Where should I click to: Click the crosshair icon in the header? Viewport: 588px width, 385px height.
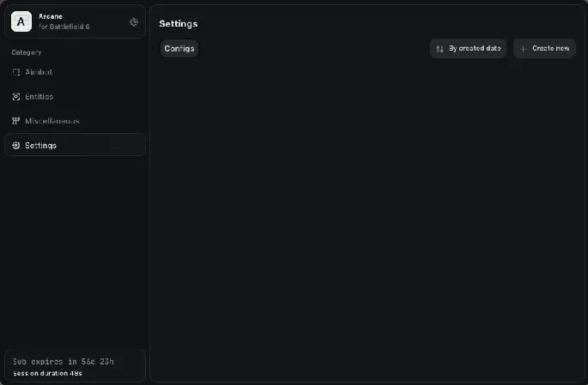click(133, 22)
